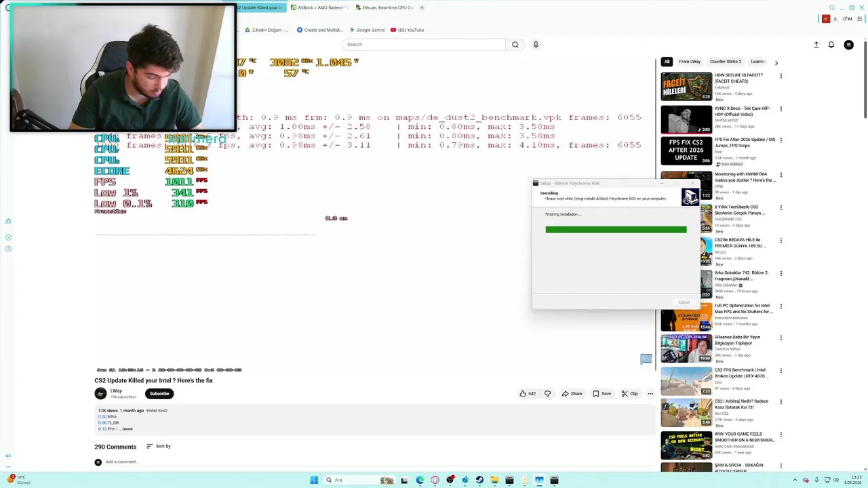Click the installation progress bar in Setup
The height and width of the screenshot is (488, 868).
pyautogui.click(x=616, y=230)
